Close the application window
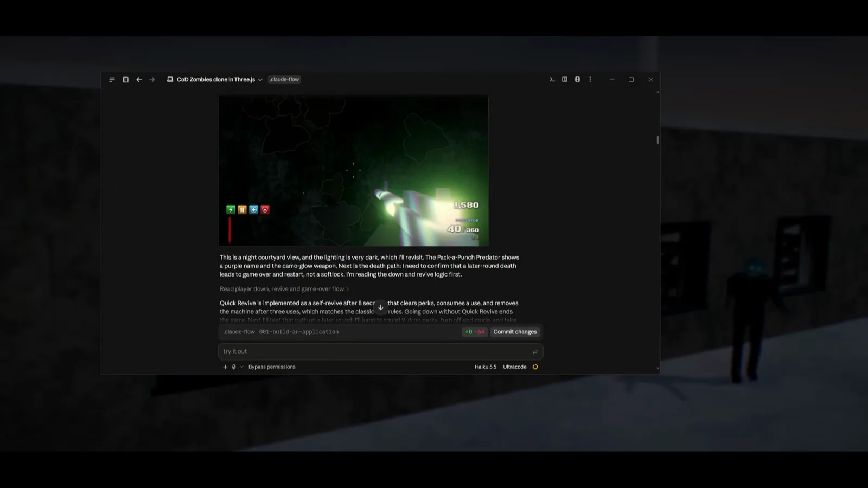This screenshot has width=868, height=488. pos(650,80)
